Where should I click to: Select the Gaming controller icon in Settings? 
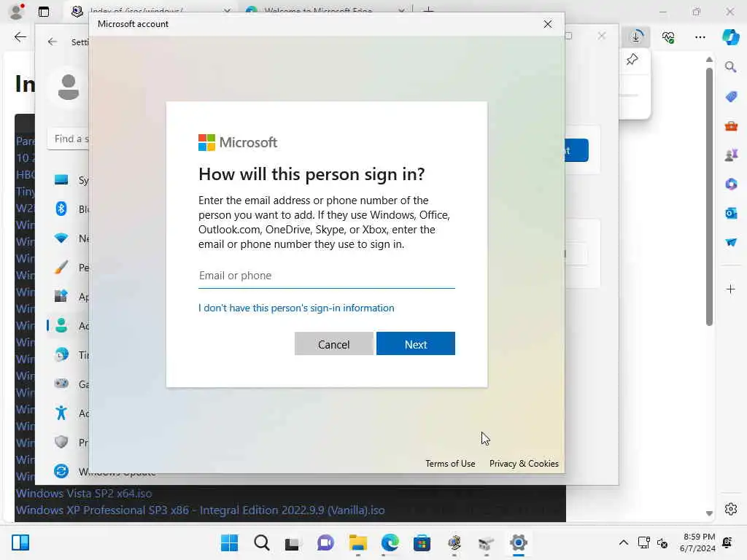point(61,384)
